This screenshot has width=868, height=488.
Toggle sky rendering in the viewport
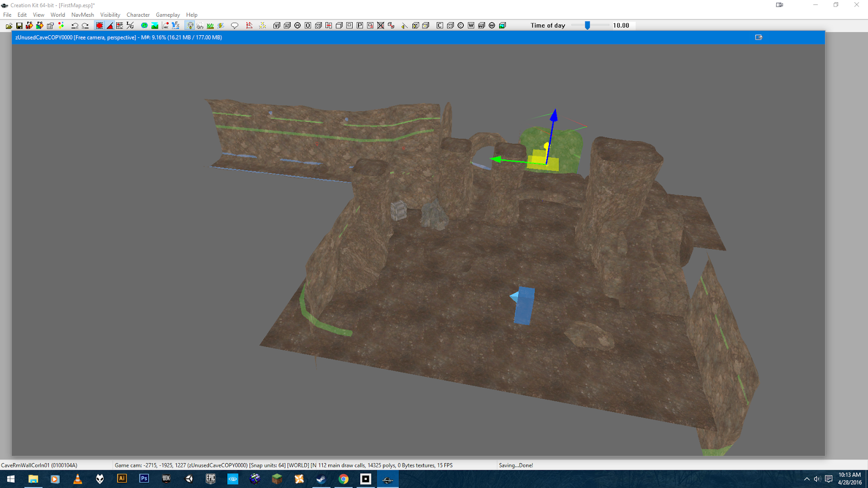click(x=200, y=25)
